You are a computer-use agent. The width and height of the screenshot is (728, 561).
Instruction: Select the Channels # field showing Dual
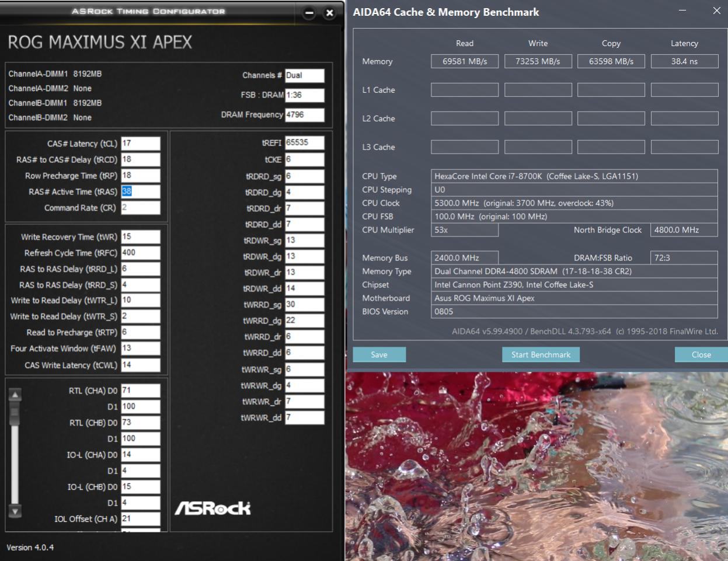305,75
